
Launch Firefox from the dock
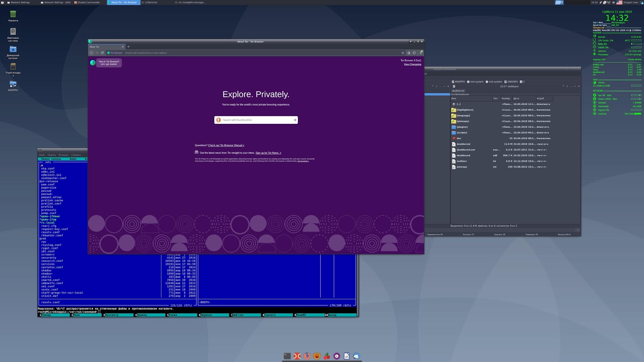[307, 356]
